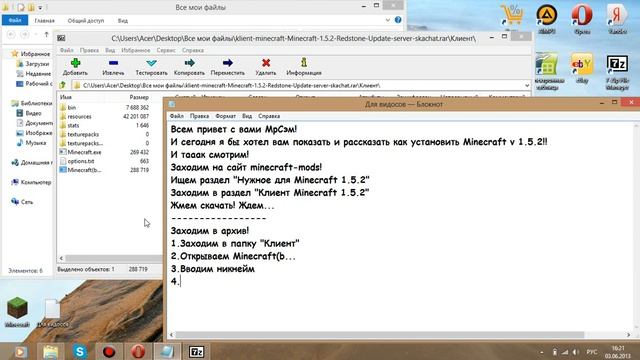Click the Удалить (Delete) red X icon
640x360 pixels.
[x=266, y=63]
